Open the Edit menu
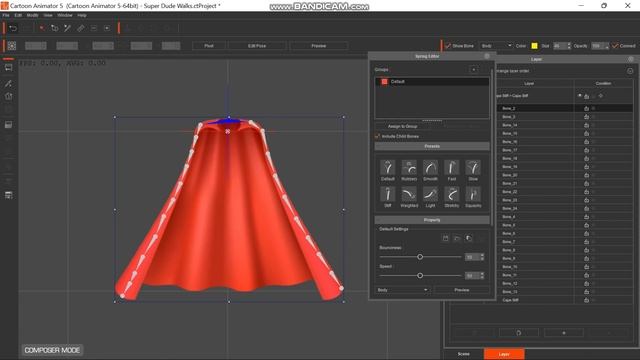 pos(18,15)
